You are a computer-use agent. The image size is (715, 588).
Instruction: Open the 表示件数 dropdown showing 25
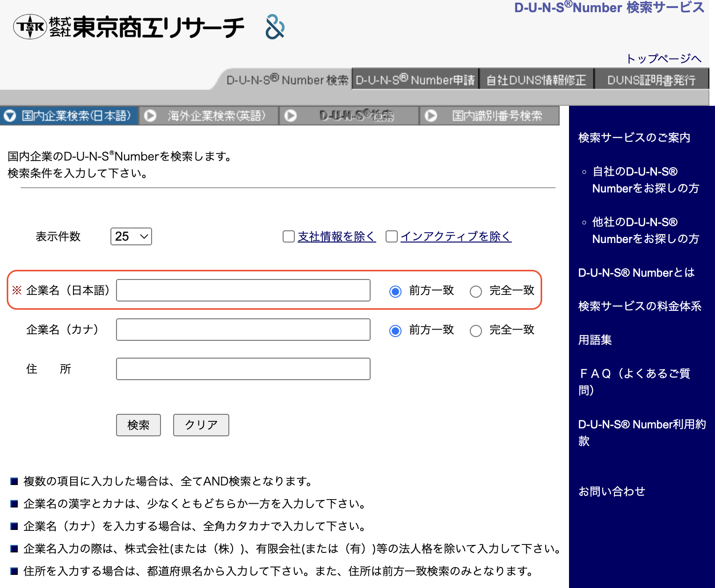[131, 236]
